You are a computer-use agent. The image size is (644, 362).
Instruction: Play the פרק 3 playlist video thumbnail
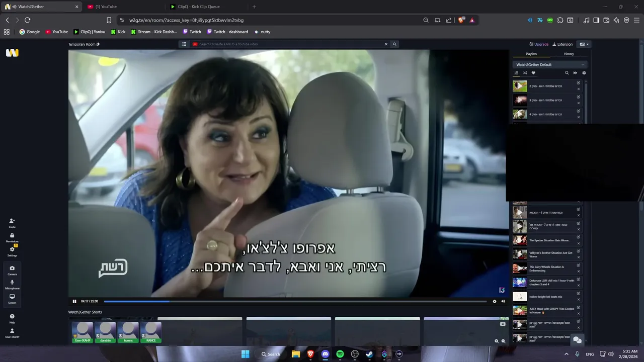click(x=520, y=100)
